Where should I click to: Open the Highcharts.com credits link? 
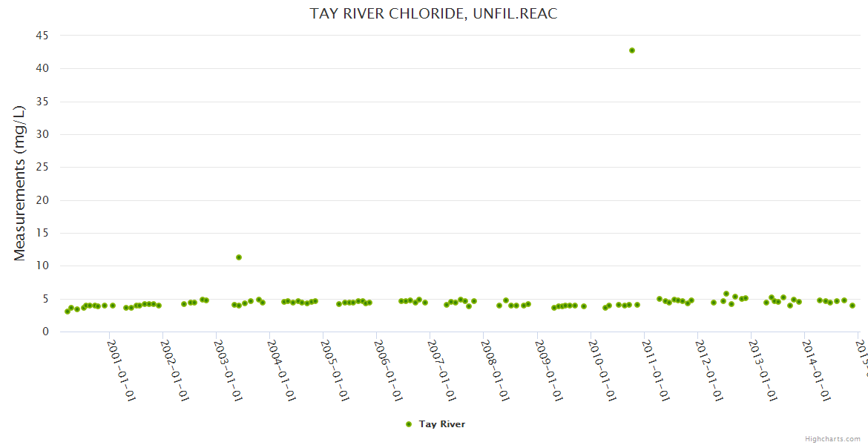832,438
